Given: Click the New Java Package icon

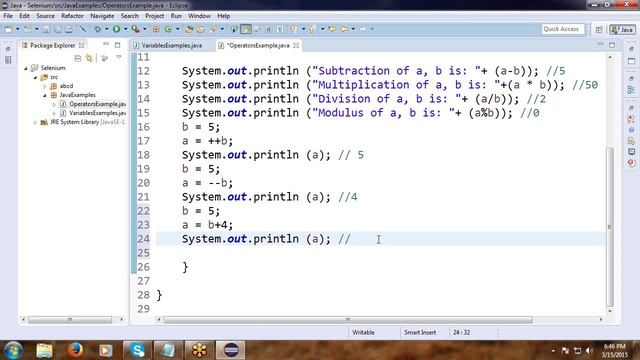Looking at the screenshot, I should [x=156, y=29].
